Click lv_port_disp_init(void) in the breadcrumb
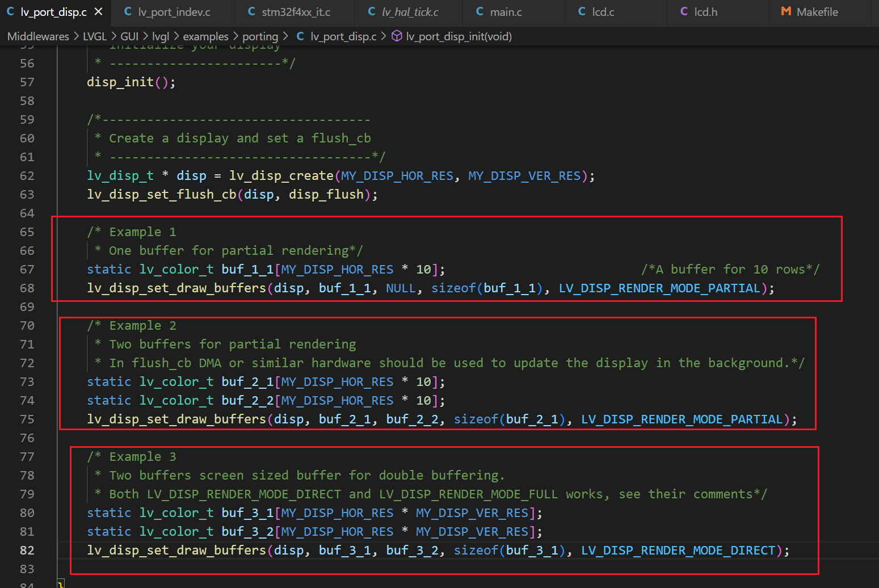 459,36
